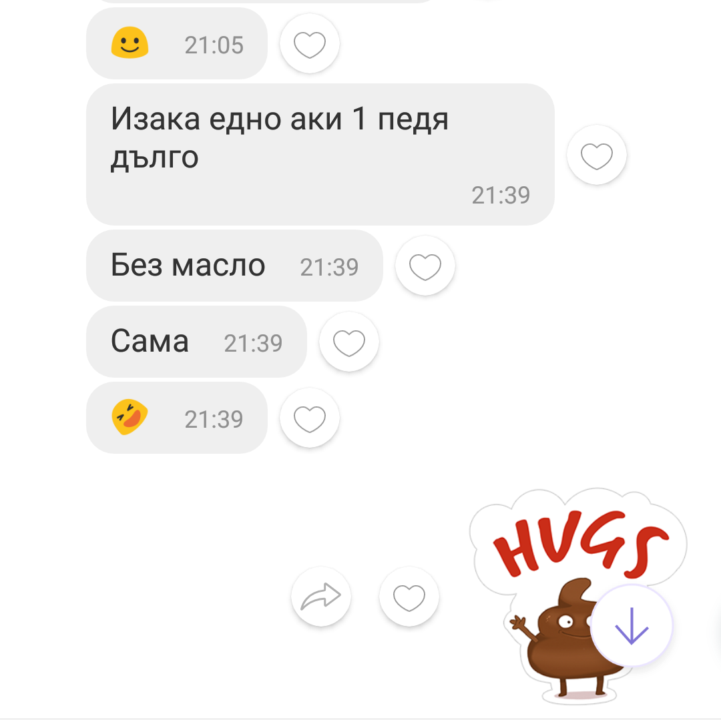Select the smiley face emoji bubble

177,43
